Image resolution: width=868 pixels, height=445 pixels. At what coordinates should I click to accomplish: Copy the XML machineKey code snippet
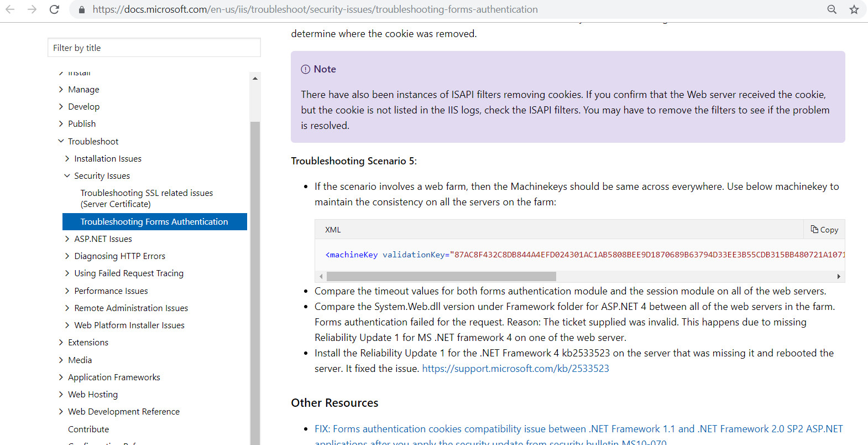824,230
